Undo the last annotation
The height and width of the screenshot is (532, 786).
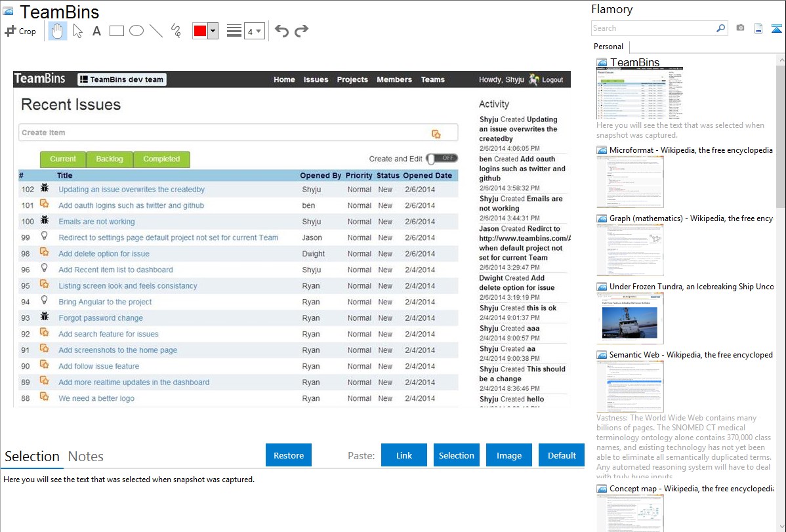(x=281, y=31)
